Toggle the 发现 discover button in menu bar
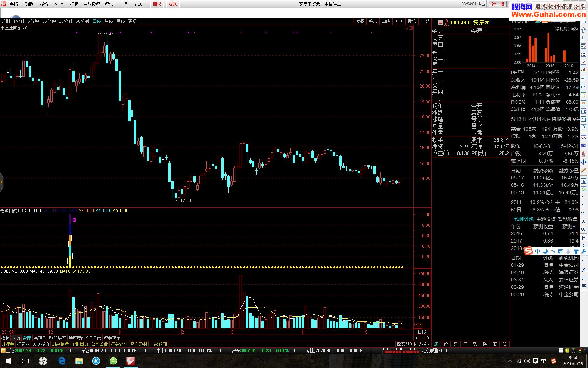The image size is (588, 368). coord(173,4)
